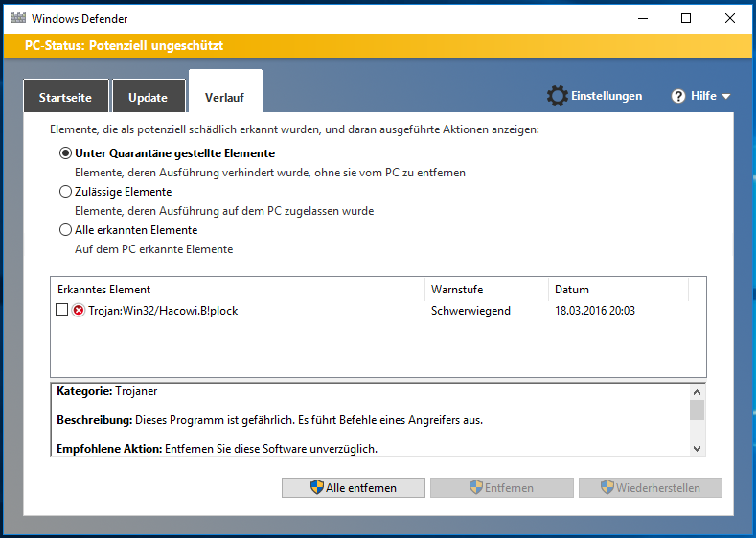
Task: Select Alle erkannten Elemente radio button
Action: point(65,229)
